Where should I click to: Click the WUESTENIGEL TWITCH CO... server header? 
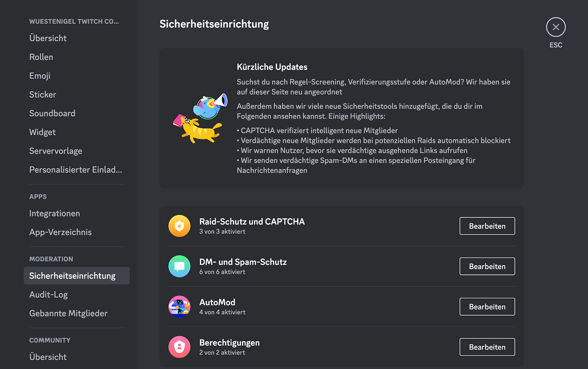click(x=74, y=21)
